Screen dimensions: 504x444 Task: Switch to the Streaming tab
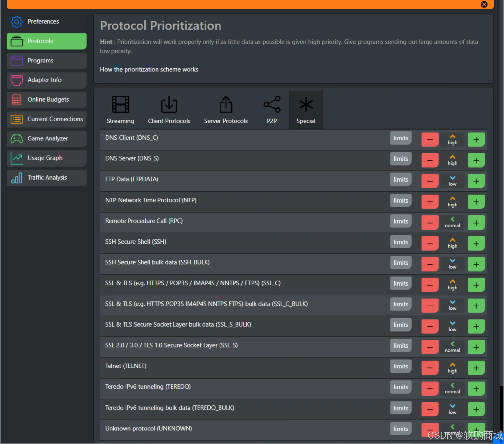120,110
